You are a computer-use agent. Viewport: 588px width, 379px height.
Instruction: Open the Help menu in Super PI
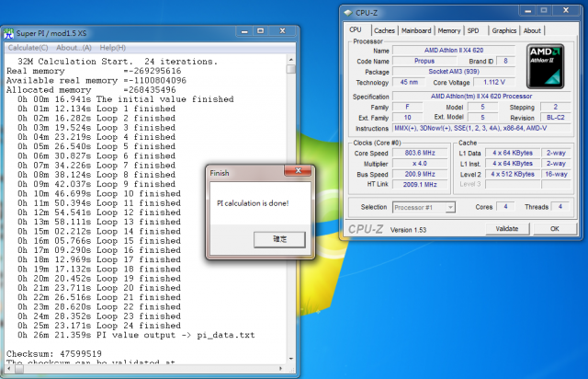112,48
